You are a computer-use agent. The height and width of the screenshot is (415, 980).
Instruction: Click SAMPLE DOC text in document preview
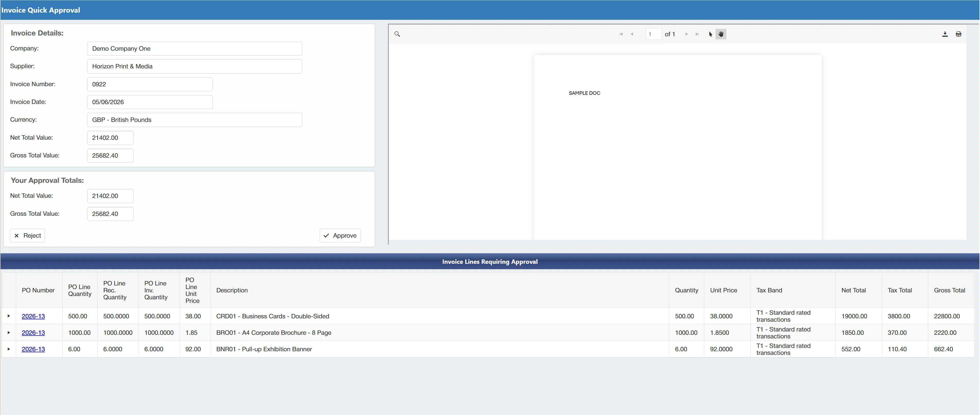584,93
